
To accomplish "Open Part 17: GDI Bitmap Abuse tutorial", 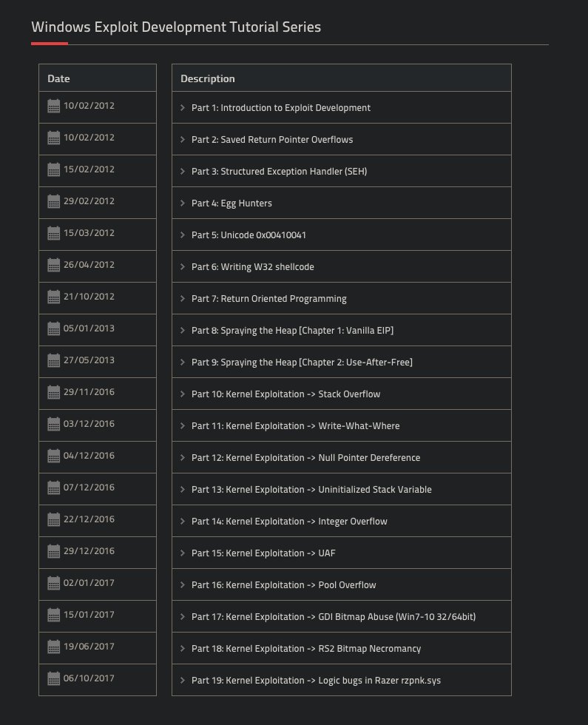I will coord(334,617).
